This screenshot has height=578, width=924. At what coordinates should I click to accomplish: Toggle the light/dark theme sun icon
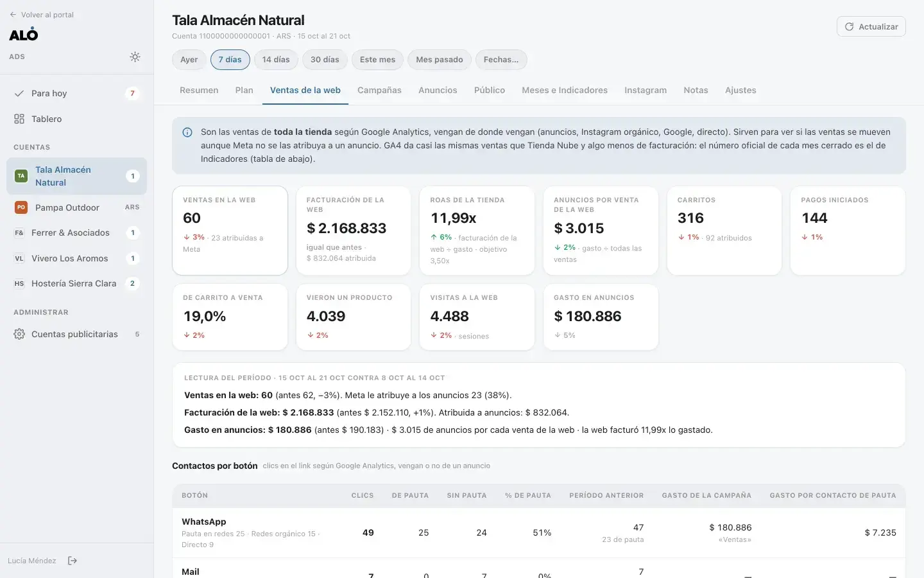pyautogui.click(x=135, y=57)
